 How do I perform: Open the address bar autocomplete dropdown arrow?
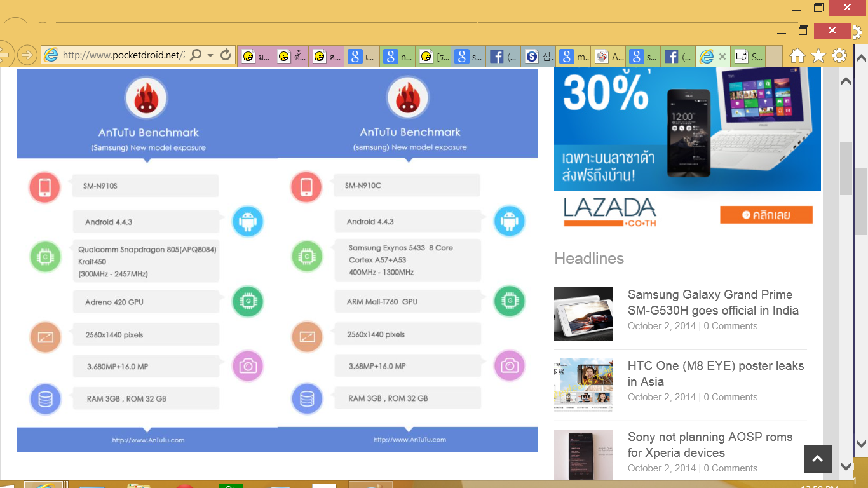210,55
